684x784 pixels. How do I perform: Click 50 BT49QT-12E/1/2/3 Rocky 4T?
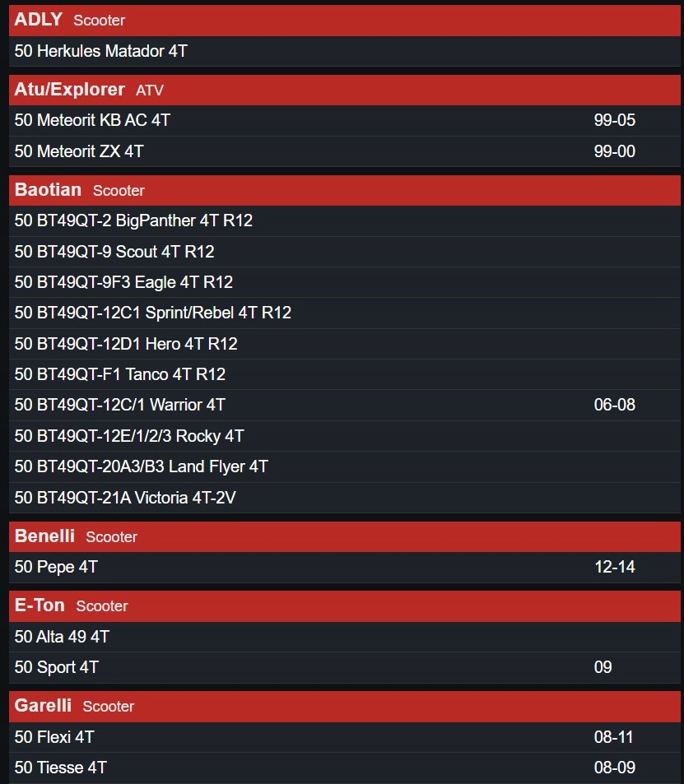pos(344,436)
